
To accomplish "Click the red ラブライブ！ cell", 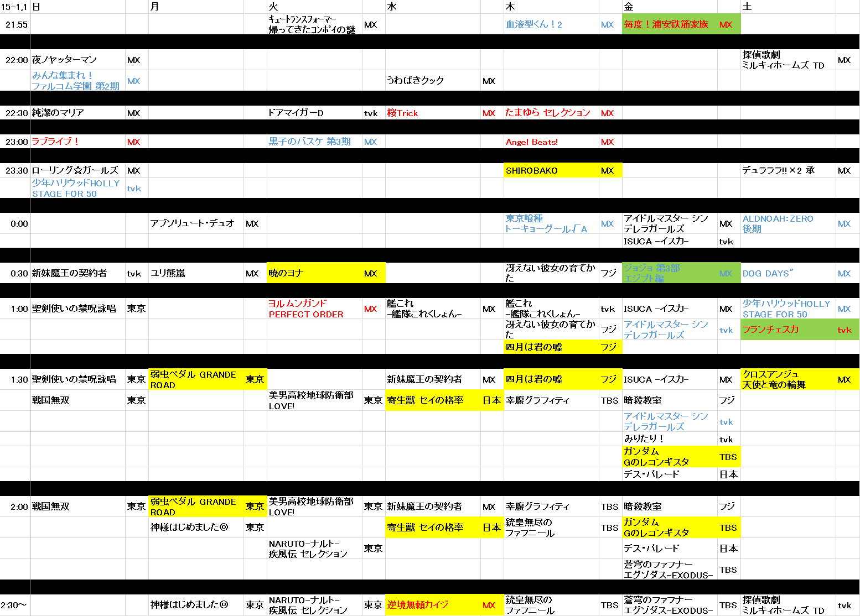I will point(78,142).
